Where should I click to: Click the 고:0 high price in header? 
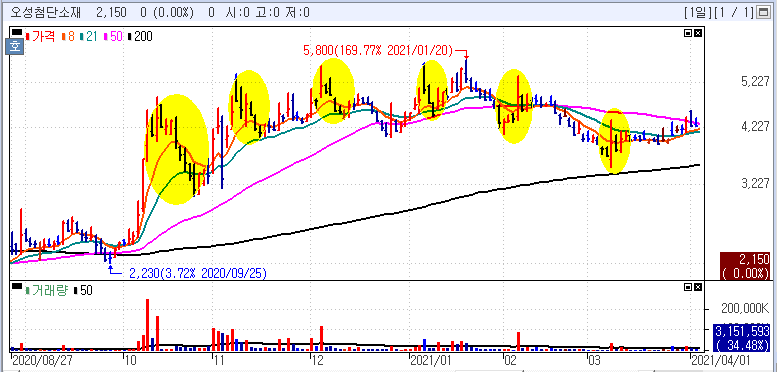268,12
